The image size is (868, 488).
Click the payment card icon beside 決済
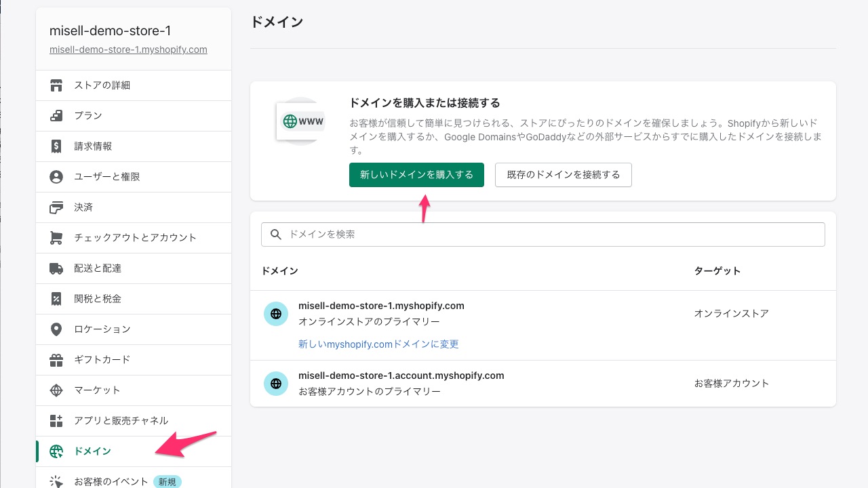(56, 207)
